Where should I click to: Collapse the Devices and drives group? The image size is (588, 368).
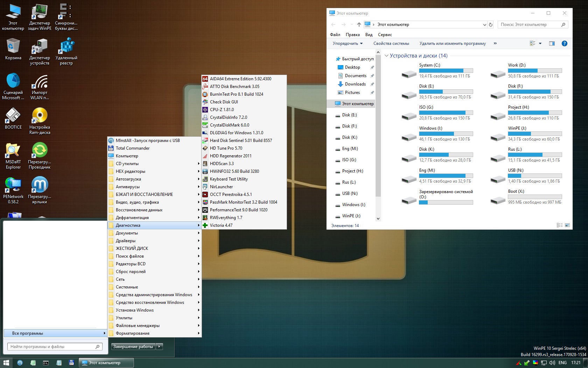(386, 56)
